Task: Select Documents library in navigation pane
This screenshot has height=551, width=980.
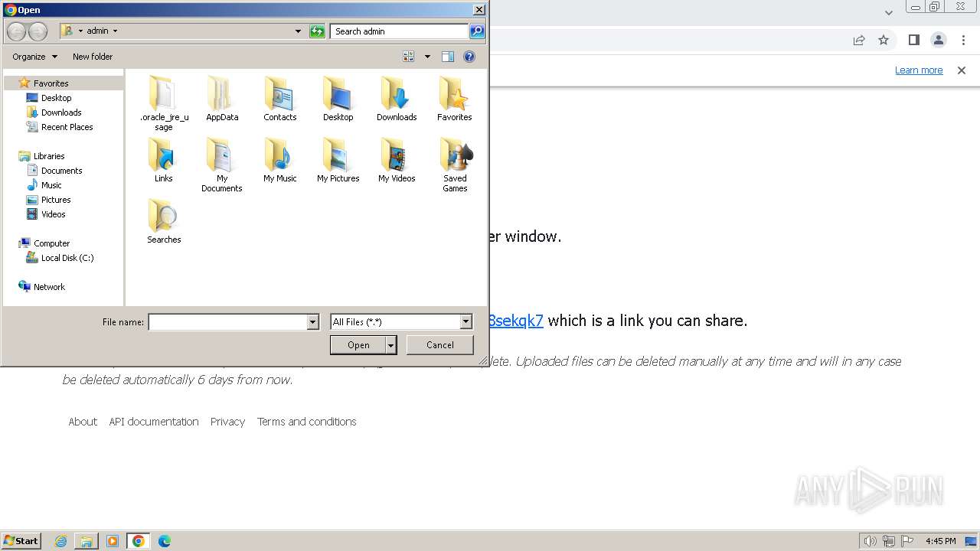Action: [x=61, y=171]
